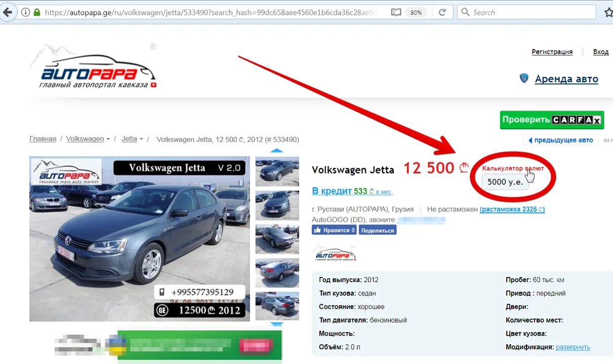The height and width of the screenshot is (364, 613).
Task: Select the first Jetta thumbnail photo
Action: pos(277,171)
